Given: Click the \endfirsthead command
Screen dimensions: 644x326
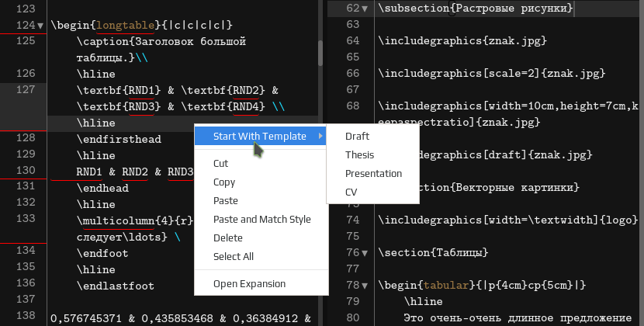Looking at the screenshot, I should [x=119, y=139].
